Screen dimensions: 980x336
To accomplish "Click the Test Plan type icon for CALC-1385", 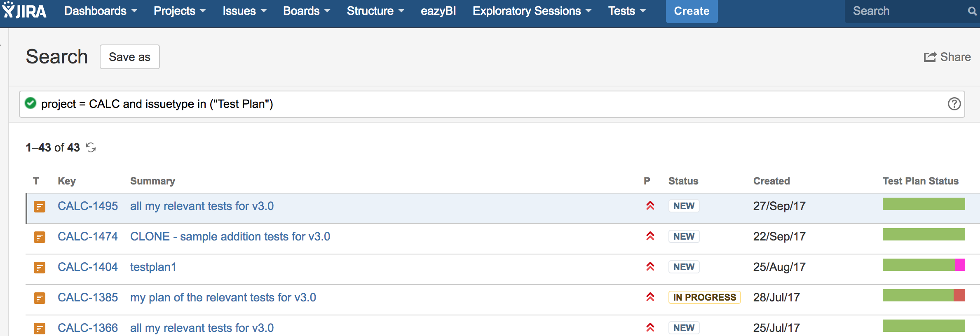I will tap(40, 298).
